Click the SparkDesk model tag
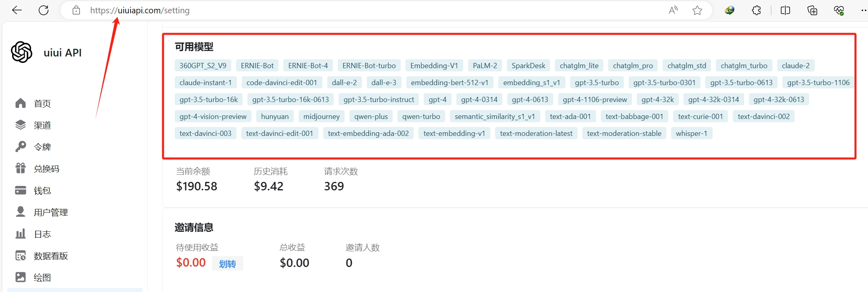 pyautogui.click(x=529, y=66)
